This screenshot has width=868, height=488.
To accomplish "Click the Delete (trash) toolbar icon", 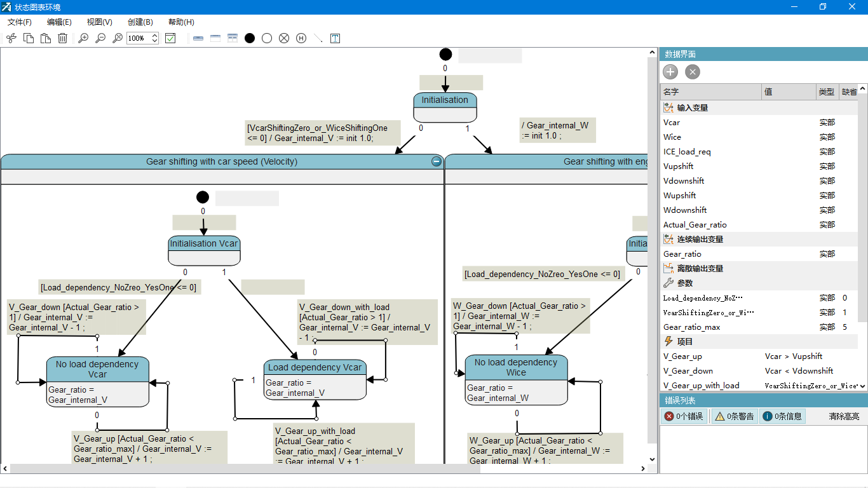I will (62, 38).
